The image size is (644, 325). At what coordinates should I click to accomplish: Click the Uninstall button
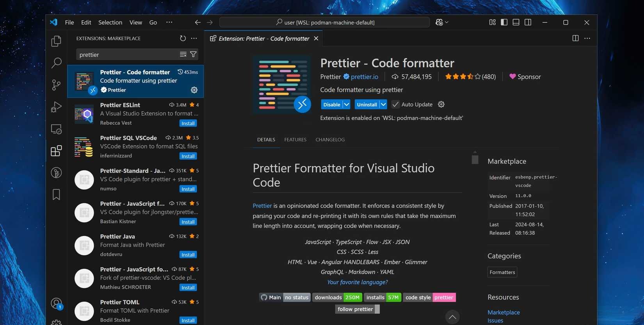(367, 105)
